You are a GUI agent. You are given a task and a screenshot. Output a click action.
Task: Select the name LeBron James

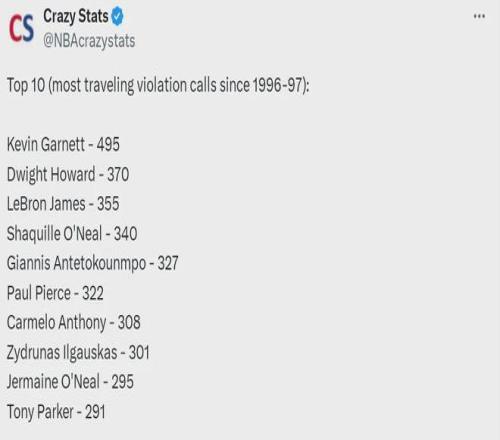click(46, 204)
